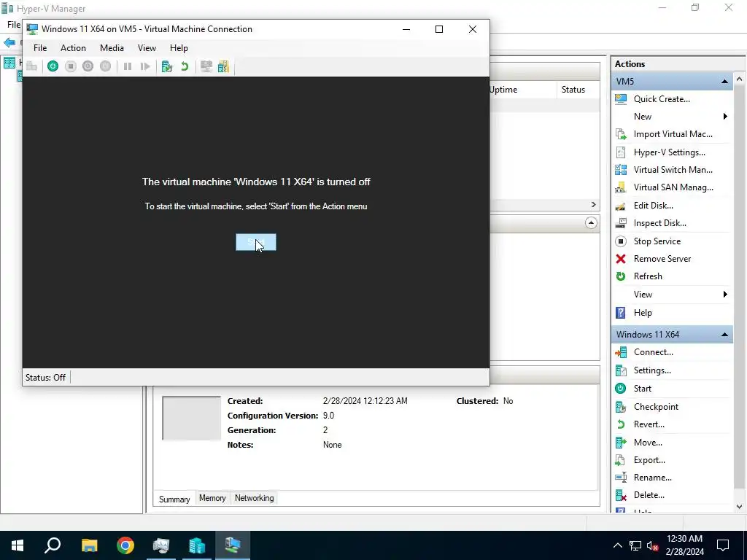Click the Save state toolbar icon

[105, 66]
